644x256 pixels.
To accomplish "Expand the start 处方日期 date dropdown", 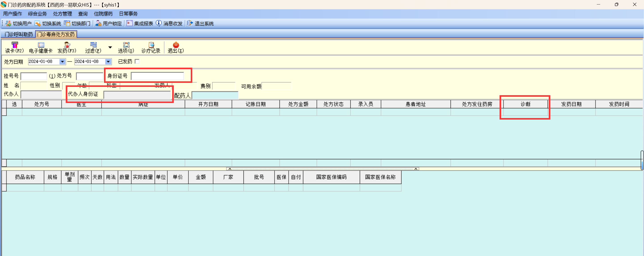I will point(62,61).
